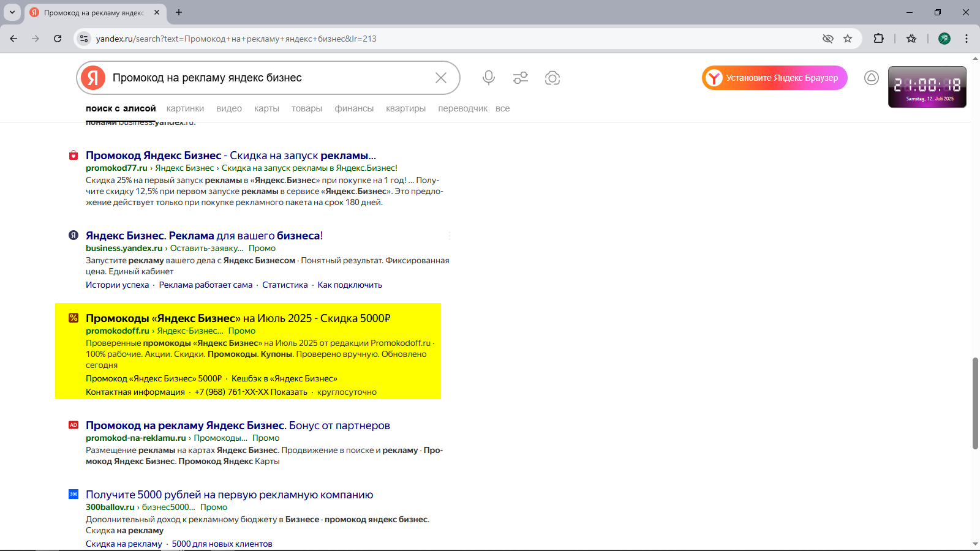The image size is (980, 551).
Task: Switch to картинки tab
Action: click(185, 108)
